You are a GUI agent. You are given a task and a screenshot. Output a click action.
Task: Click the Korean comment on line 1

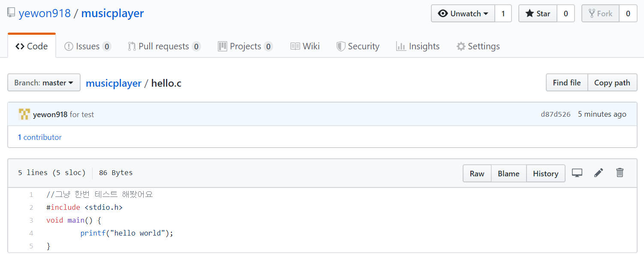click(99, 194)
